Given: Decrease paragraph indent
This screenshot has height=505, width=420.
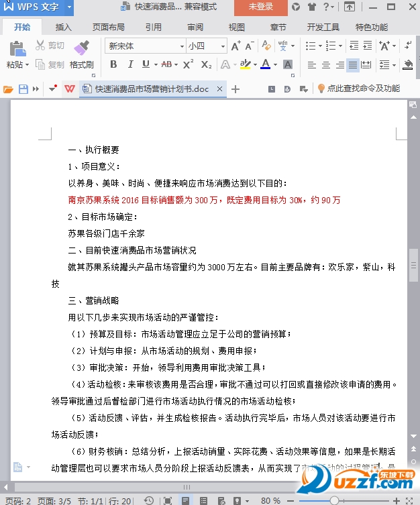Looking at the screenshot, I should pos(354,46).
